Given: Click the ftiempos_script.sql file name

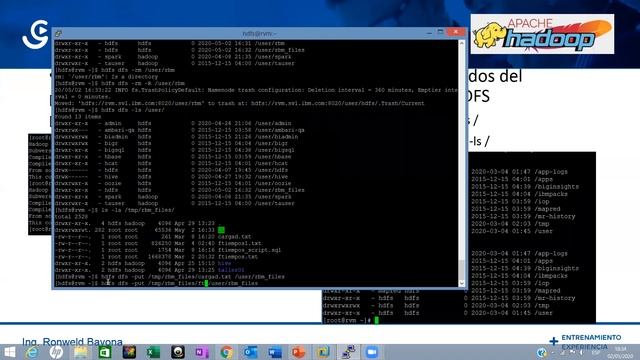Looking at the screenshot, I should pyautogui.click(x=249, y=250).
